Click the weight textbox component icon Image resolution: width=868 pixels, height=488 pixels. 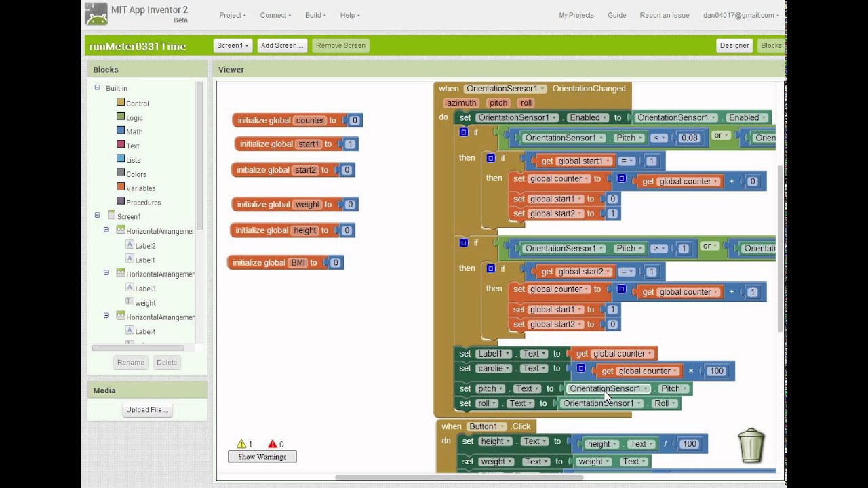tap(130, 302)
